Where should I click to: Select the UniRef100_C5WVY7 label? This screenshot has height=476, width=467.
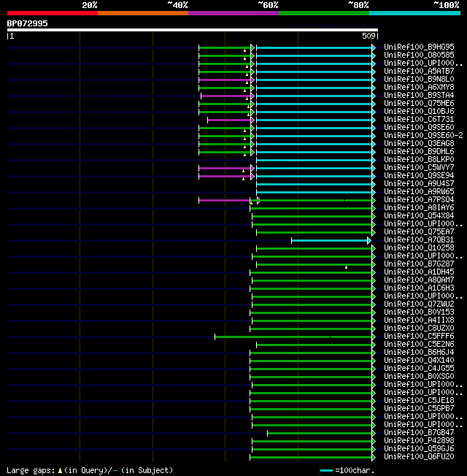[x=419, y=168]
